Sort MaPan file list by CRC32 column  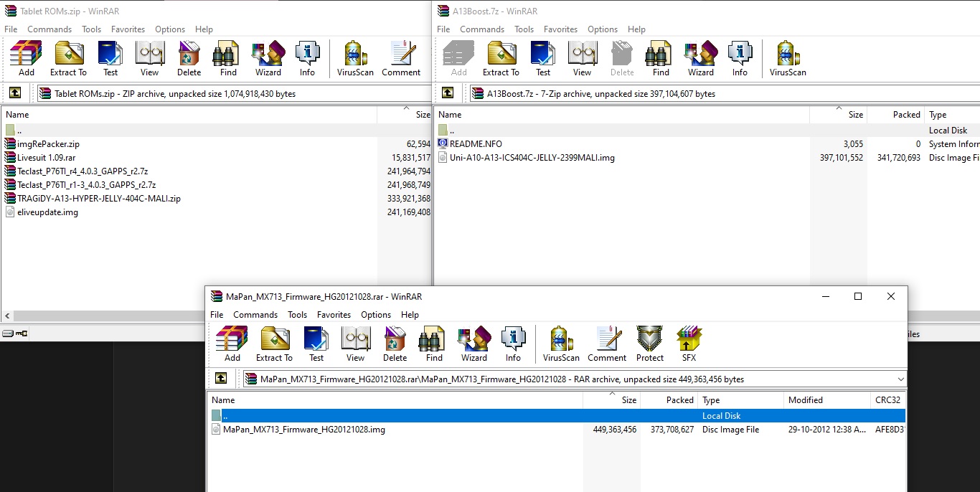(x=887, y=400)
